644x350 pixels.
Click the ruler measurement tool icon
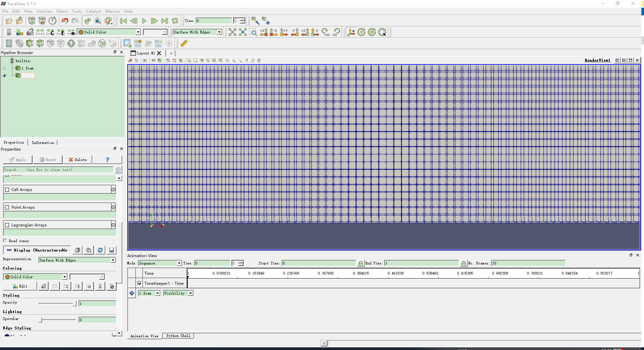coord(184,43)
